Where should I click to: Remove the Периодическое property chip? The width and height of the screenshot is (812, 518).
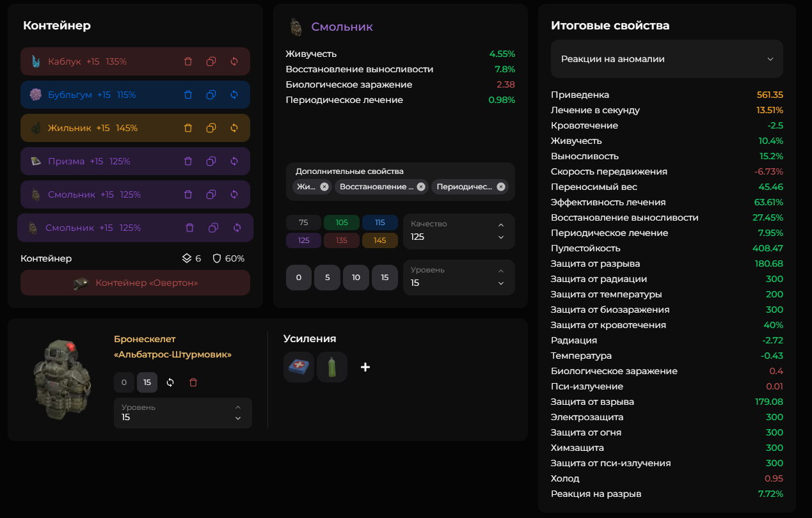[x=501, y=187]
